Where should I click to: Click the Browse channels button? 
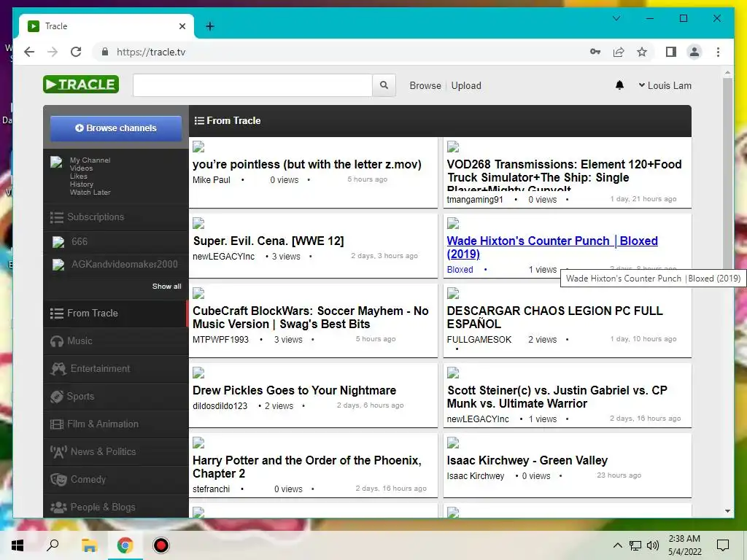pyautogui.click(x=116, y=128)
